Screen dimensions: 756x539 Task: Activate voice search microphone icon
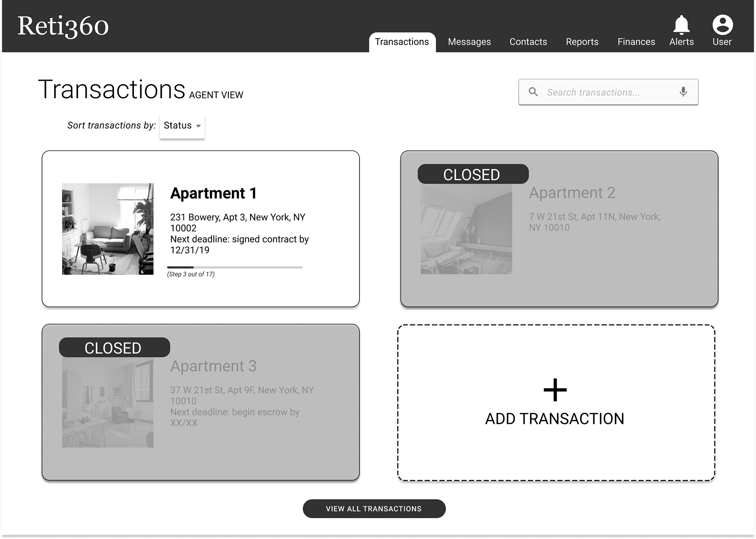tap(684, 92)
